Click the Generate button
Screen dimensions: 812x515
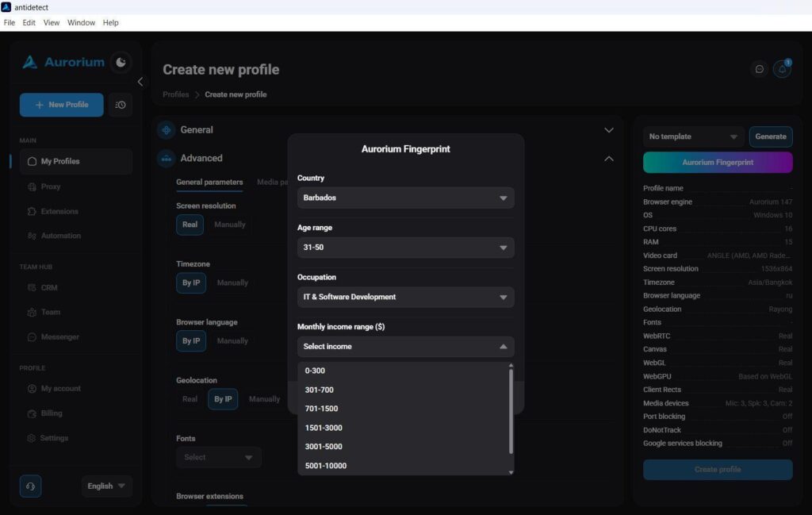tap(771, 136)
